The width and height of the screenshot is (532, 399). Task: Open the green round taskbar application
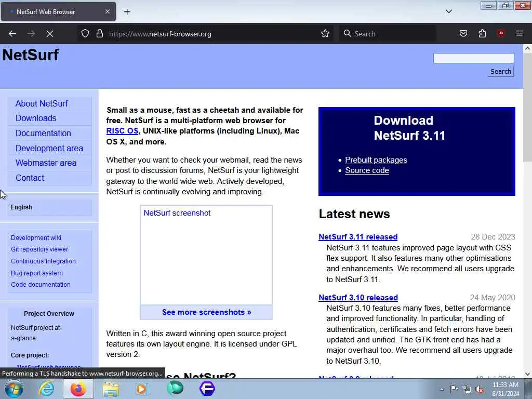175,389
